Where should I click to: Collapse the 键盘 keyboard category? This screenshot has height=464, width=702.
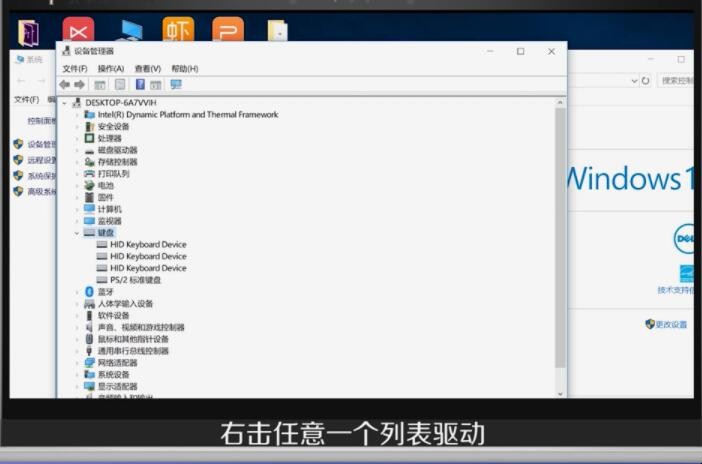[x=77, y=232]
